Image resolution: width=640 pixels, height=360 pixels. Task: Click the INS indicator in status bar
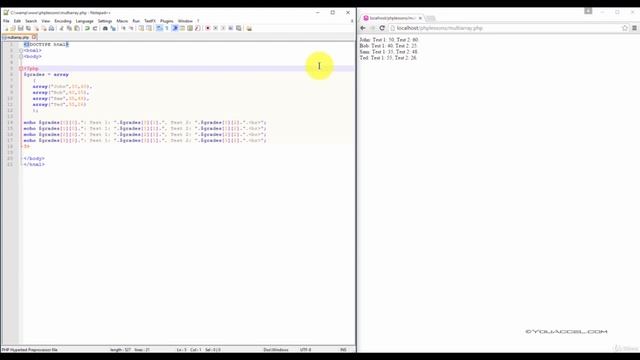pos(343,350)
